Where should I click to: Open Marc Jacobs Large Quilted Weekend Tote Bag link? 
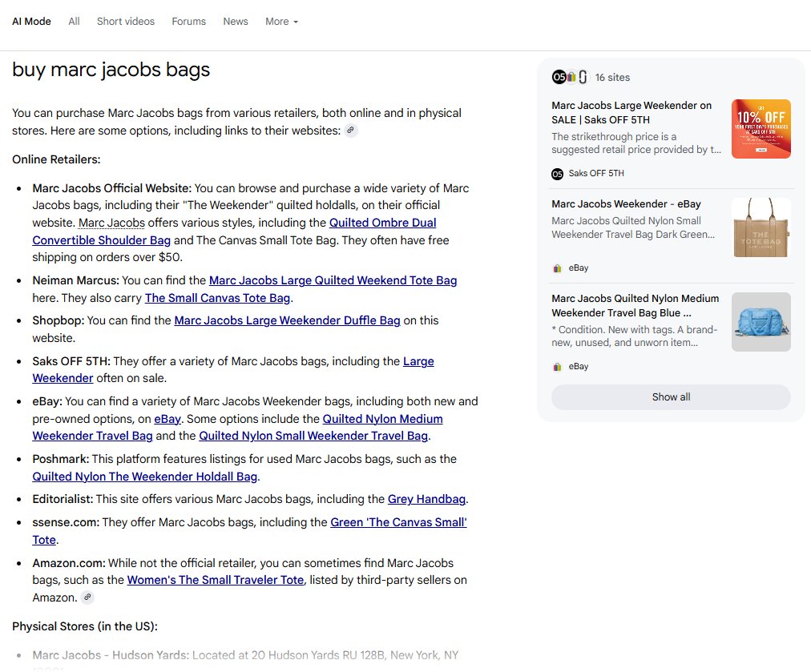click(333, 280)
